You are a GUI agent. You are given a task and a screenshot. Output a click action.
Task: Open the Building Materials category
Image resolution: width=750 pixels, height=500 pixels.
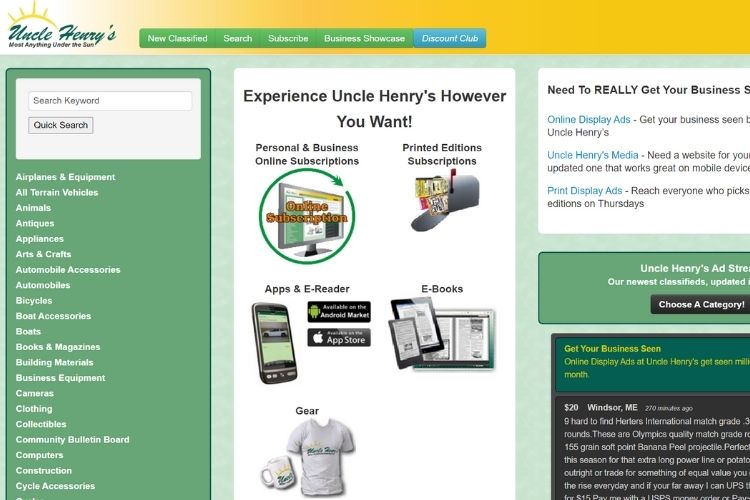pyautogui.click(x=55, y=362)
